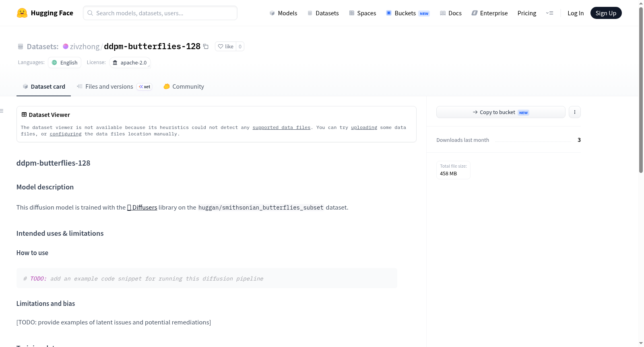The height and width of the screenshot is (347, 644).
Task: Open Buckets from the top navigation
Action: 408,13
